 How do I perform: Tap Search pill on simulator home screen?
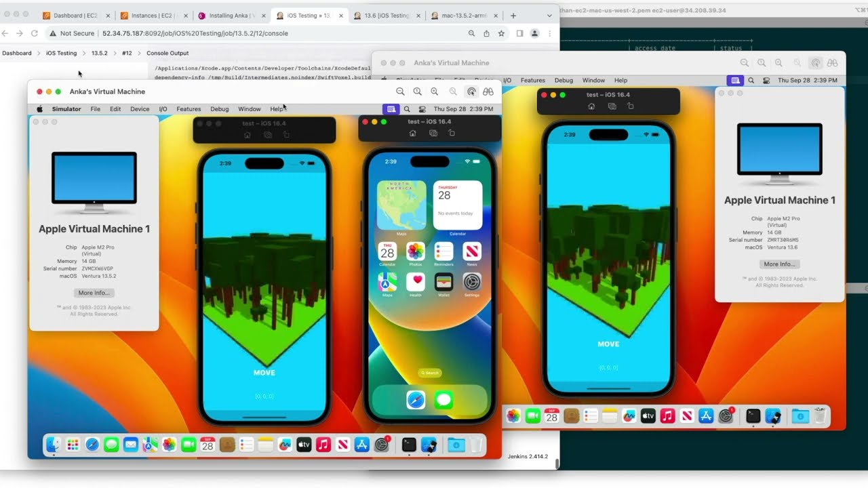(430, 373)
